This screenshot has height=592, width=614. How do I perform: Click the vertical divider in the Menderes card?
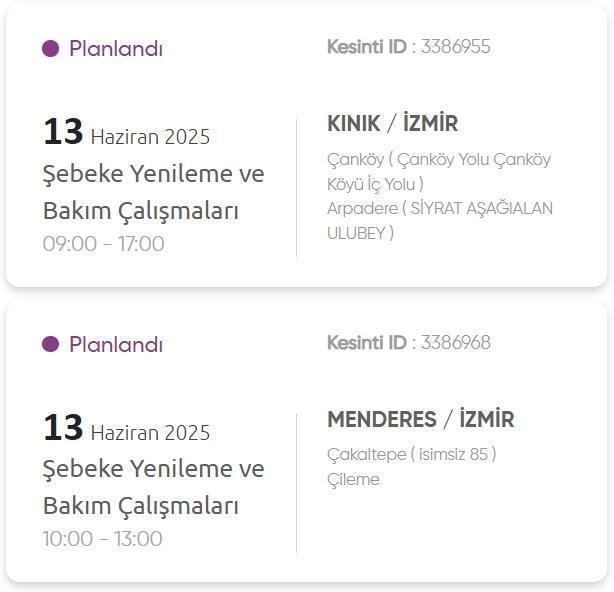coord(296,484)
